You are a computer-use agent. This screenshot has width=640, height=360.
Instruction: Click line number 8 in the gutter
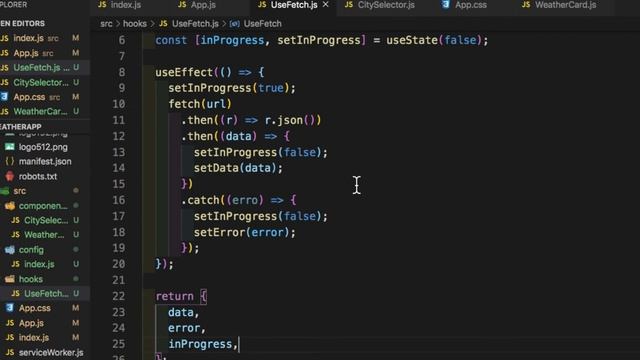(x=122, y=72)
